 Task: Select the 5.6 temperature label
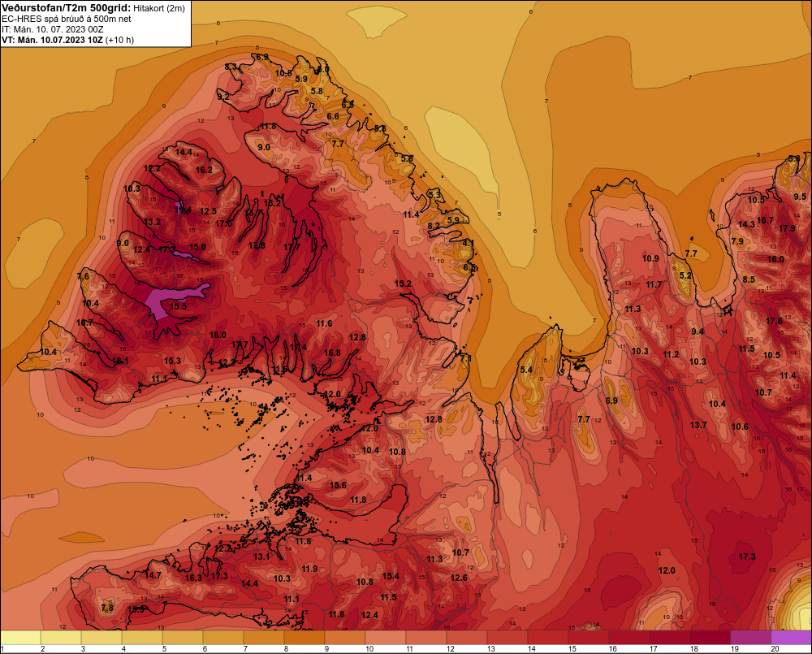coord(407,159)
